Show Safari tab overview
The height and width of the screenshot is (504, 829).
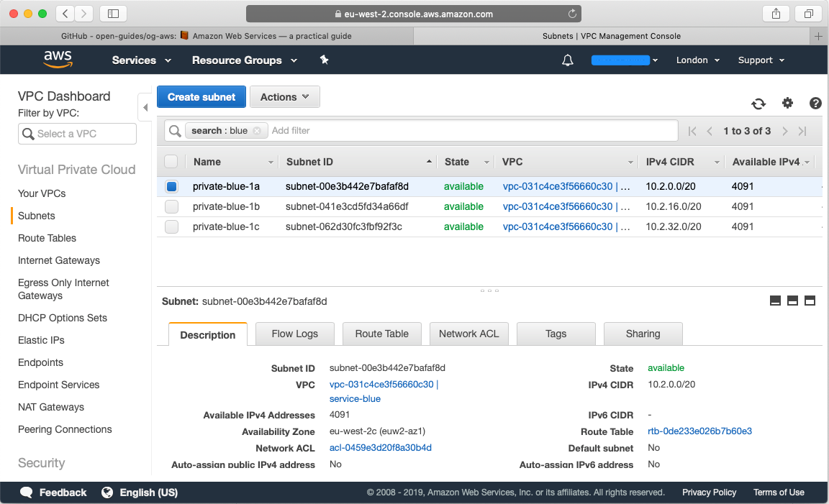click(808, 14)
